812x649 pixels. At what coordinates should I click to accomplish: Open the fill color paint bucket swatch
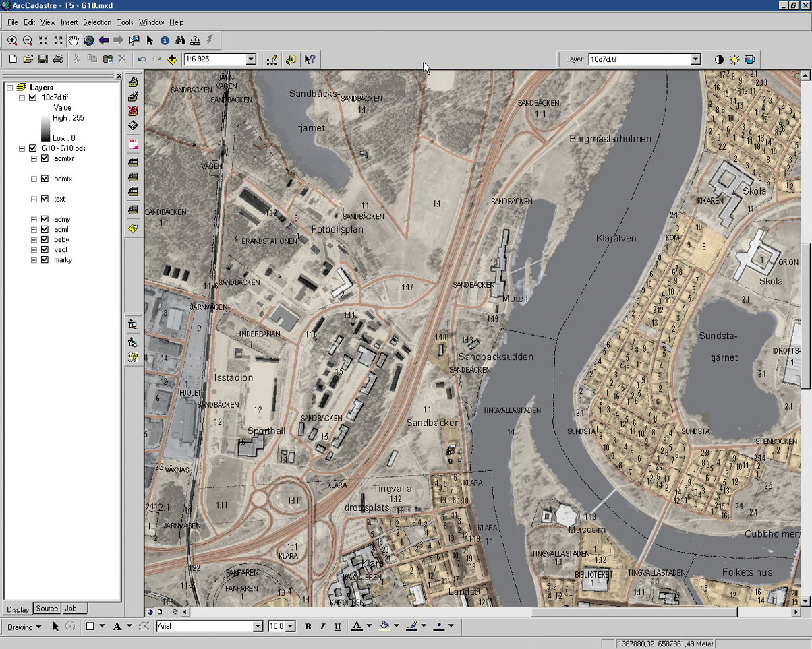(384, 626)
